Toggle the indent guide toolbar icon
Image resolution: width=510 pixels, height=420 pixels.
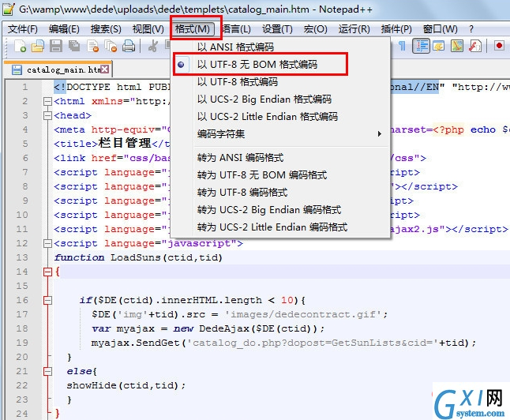[x=422, y=46]
